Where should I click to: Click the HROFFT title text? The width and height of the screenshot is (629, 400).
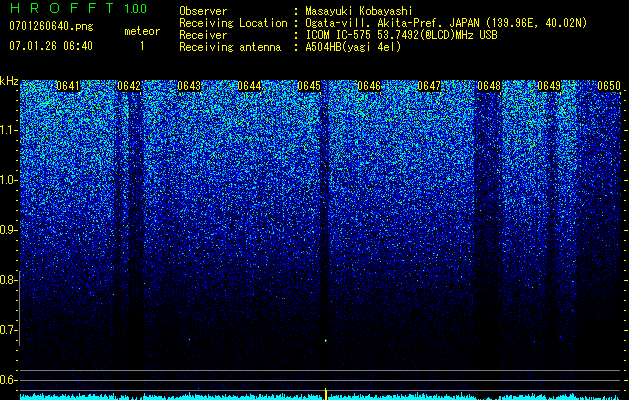62,8
